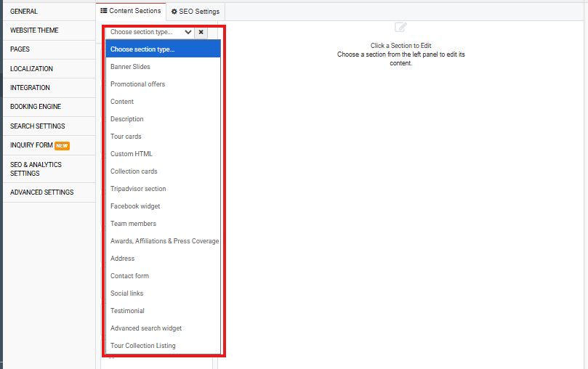This screenshot has height=369, width=588.
Task: Click the edit pencil icon above instructions
Action: 400,27
